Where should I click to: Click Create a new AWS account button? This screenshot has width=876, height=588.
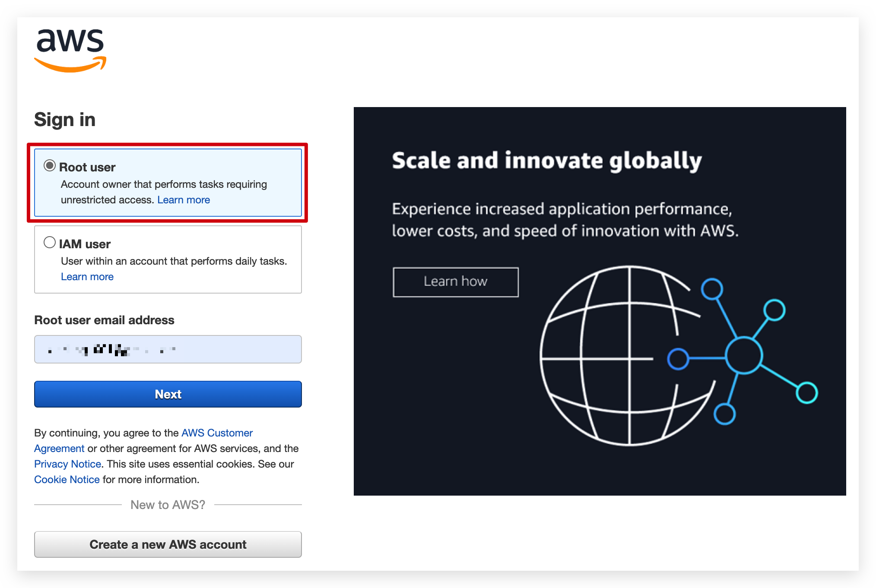coord(168,544)
